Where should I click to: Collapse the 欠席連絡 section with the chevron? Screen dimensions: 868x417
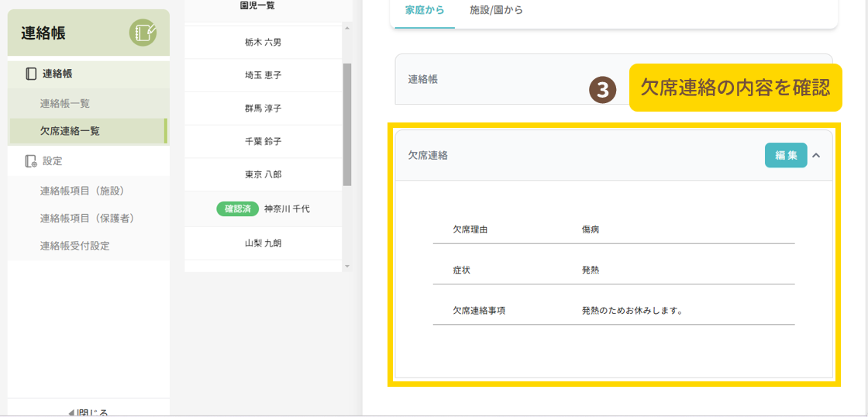click(x=816, y=155)
